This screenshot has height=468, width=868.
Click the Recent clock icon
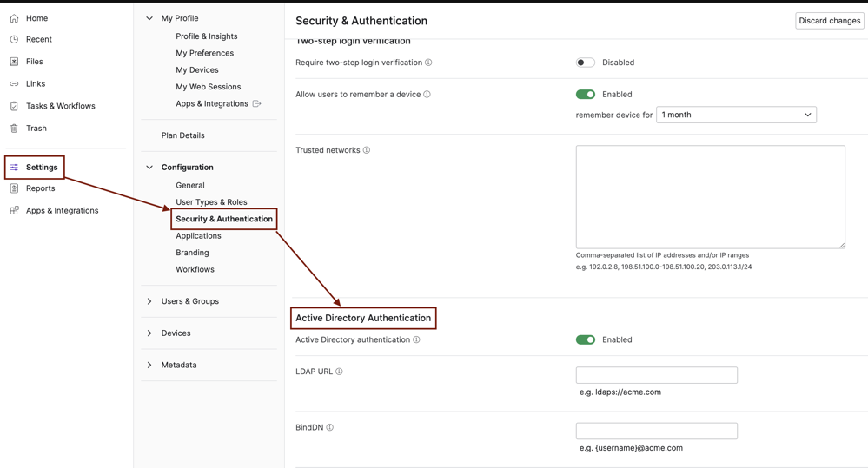pyautogui.click(x=14, y=40)
